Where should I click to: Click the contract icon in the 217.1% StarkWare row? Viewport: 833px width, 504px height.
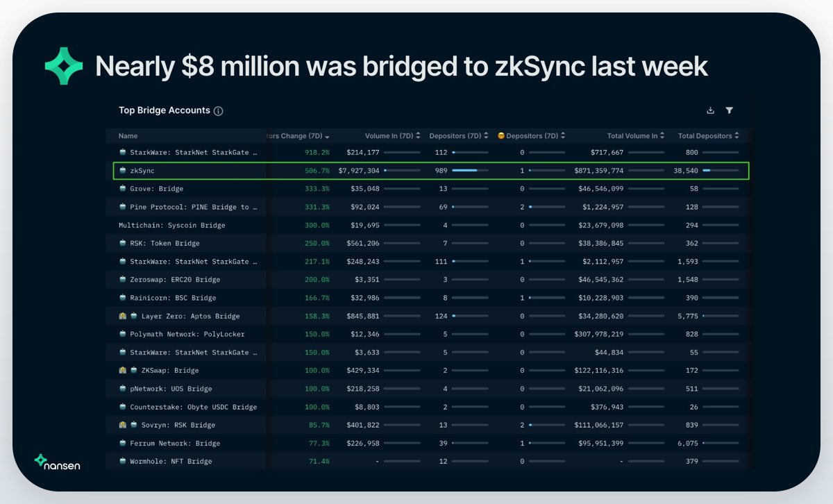pos(123,261)
